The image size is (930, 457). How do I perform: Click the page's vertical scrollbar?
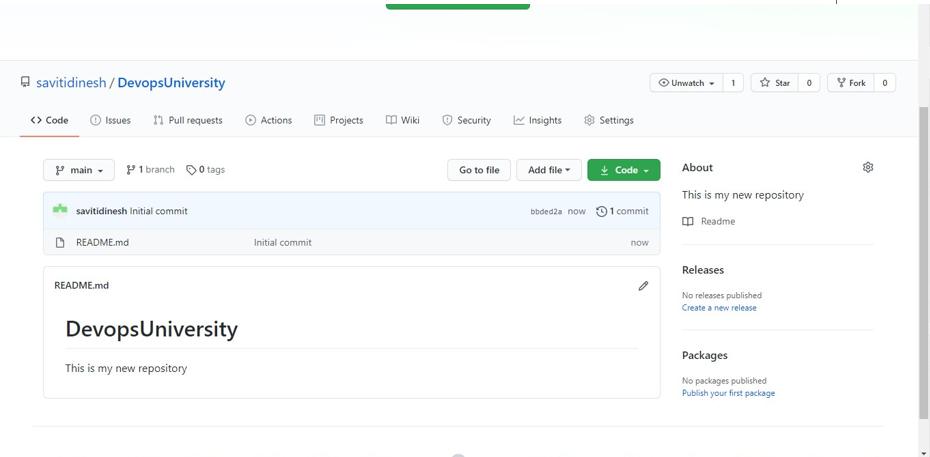click(923, 250)
